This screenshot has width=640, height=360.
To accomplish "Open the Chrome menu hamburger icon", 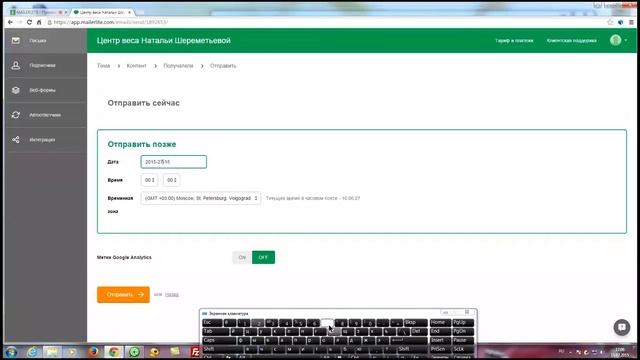I will (x=631, y=22).
